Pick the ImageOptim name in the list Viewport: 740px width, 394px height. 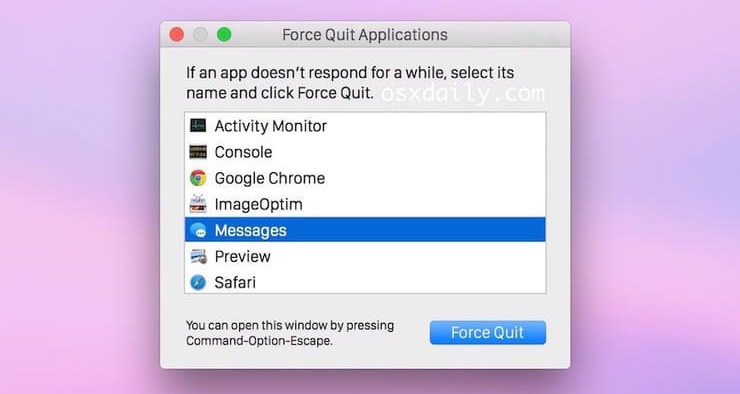tap(258, 204)
